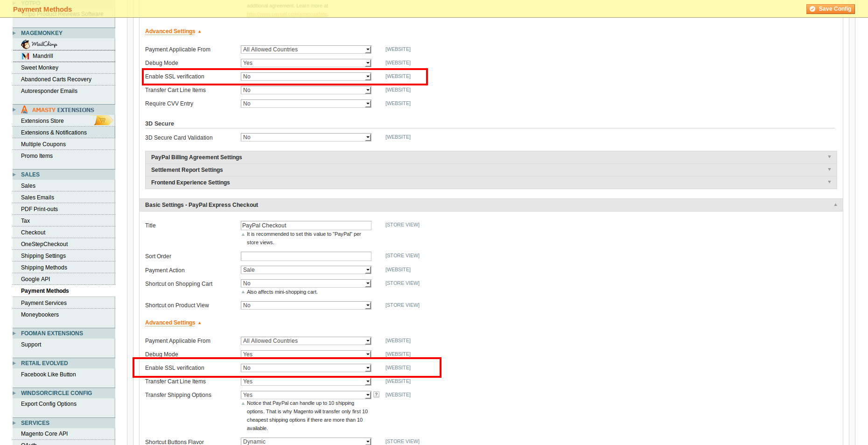The height and width of the screenshot is (445, 868).
Task: Open Mandrill icon entry in sidebar
Action: [x=26, y=56]
